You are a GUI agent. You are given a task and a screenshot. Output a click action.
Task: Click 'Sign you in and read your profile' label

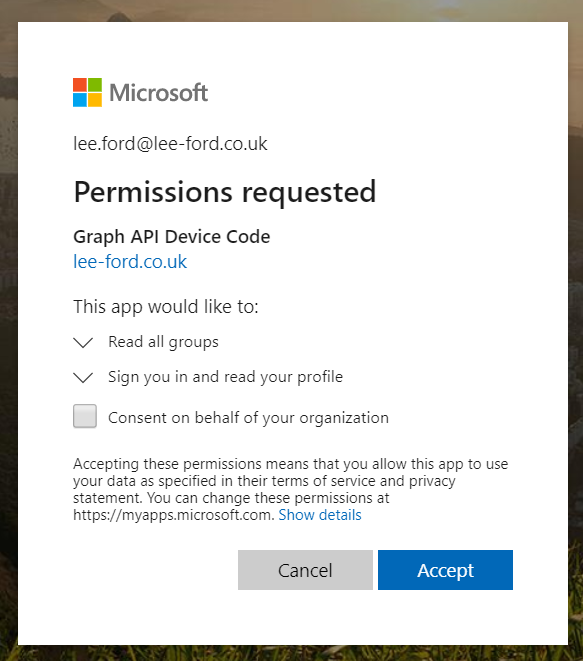(226, 377)
